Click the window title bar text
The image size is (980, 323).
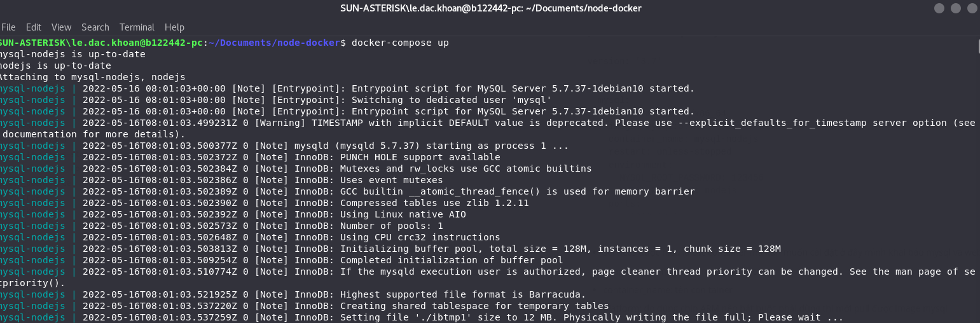(491, 8)
